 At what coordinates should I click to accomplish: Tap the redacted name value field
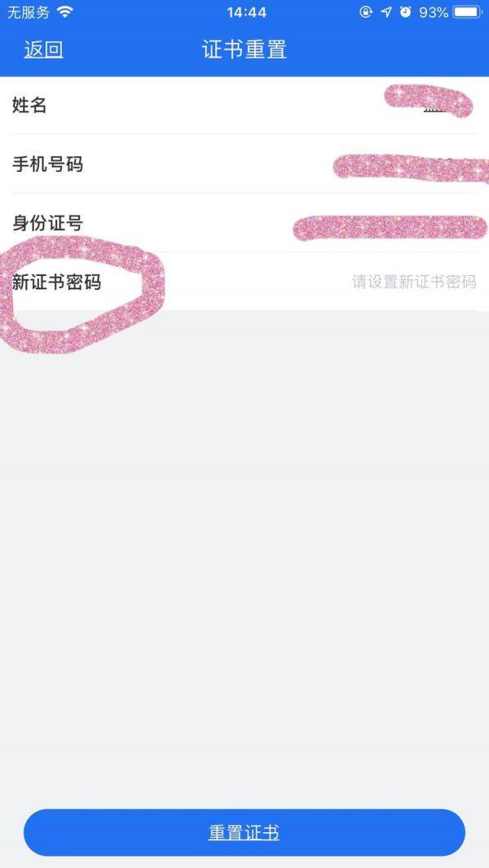coord(430,103)
